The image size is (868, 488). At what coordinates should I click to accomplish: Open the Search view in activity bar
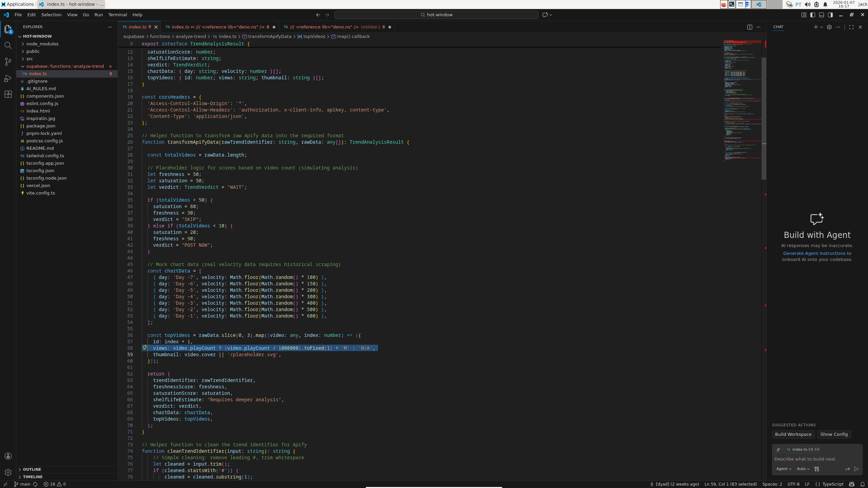(x=8, y=45)
